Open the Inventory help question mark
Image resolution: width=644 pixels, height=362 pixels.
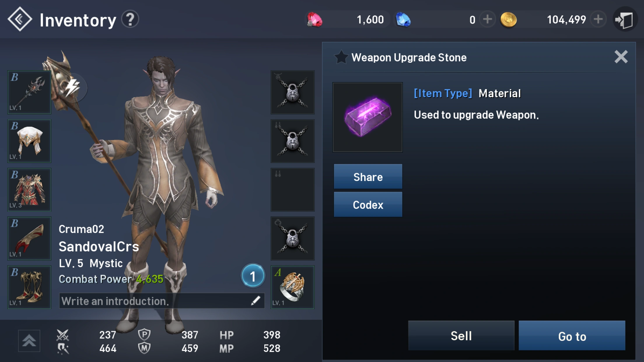[x=130, y=19]
